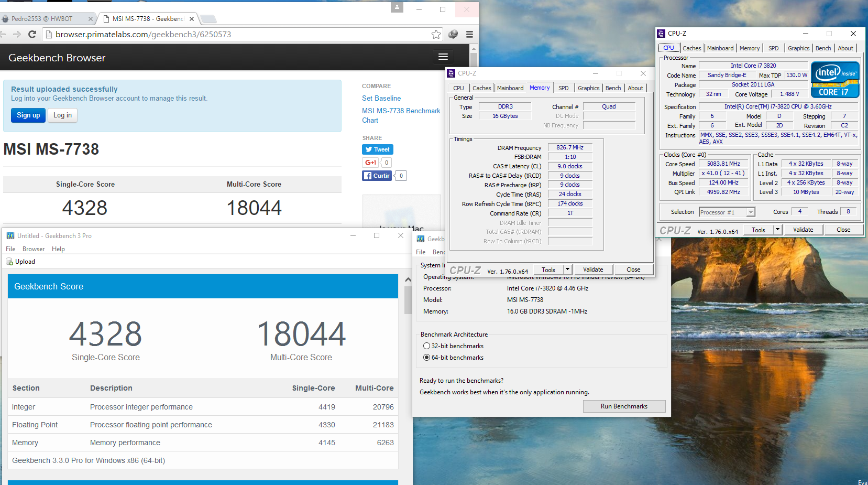Open MSI MS-7738 Benchmark Chart link
Screen dimensions: 868x485
click(x=401, y=115)
